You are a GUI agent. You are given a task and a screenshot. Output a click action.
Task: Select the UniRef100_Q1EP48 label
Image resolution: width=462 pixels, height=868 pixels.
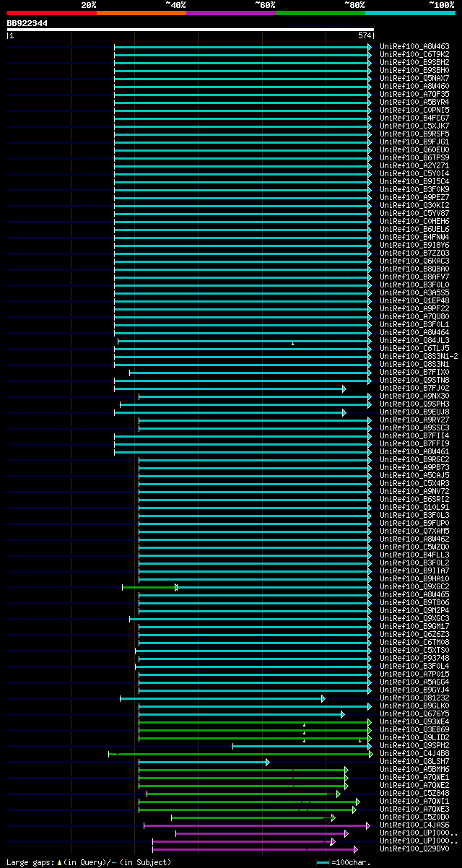[x=414, y=300]
